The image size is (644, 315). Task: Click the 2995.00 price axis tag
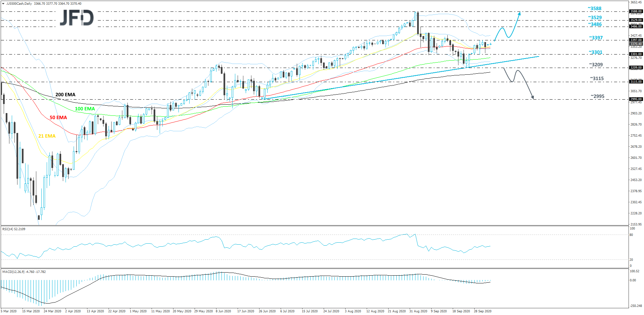(x=636, y=99)
